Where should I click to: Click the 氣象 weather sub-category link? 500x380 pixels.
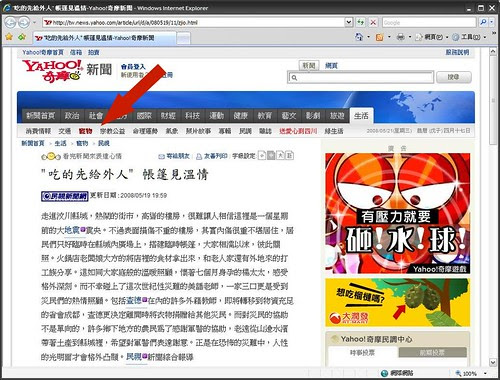pyautogui.click(x=172, y=131)
